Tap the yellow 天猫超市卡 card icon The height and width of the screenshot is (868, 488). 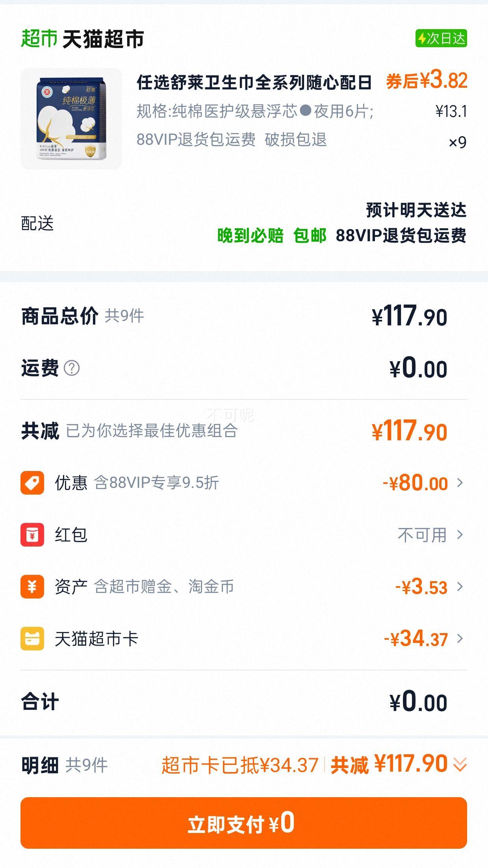pos(32,639)
